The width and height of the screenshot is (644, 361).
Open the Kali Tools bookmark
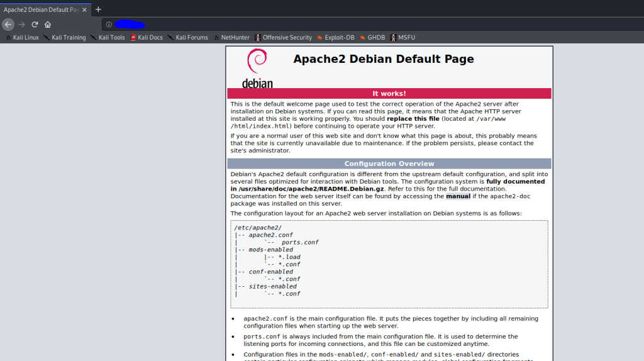point(108,37)
